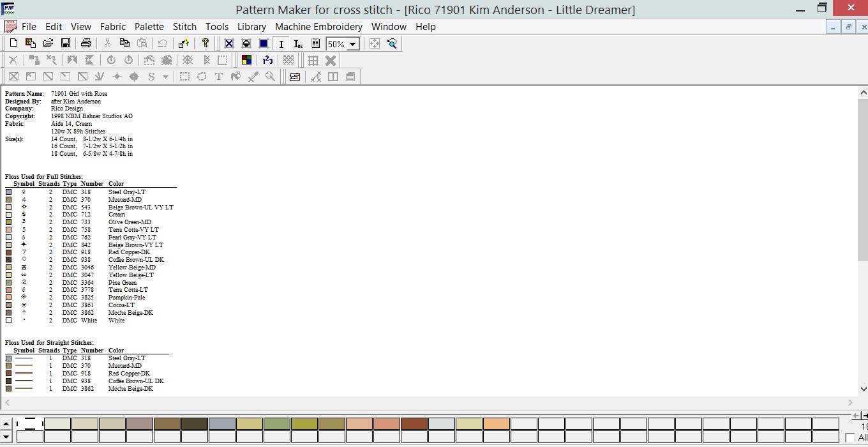The width and height of the screenshot is (868, 447).
Task: Open the Machine Embroidery menu
Action: tap(318, 27)
